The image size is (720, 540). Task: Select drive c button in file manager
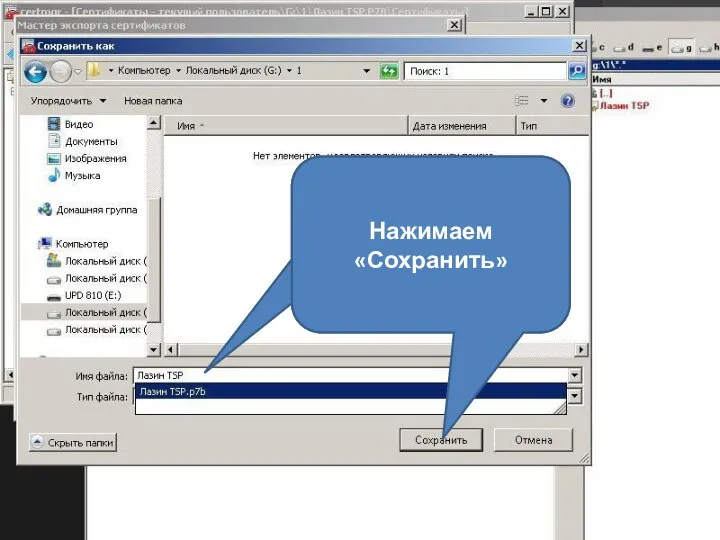(599, 47)
